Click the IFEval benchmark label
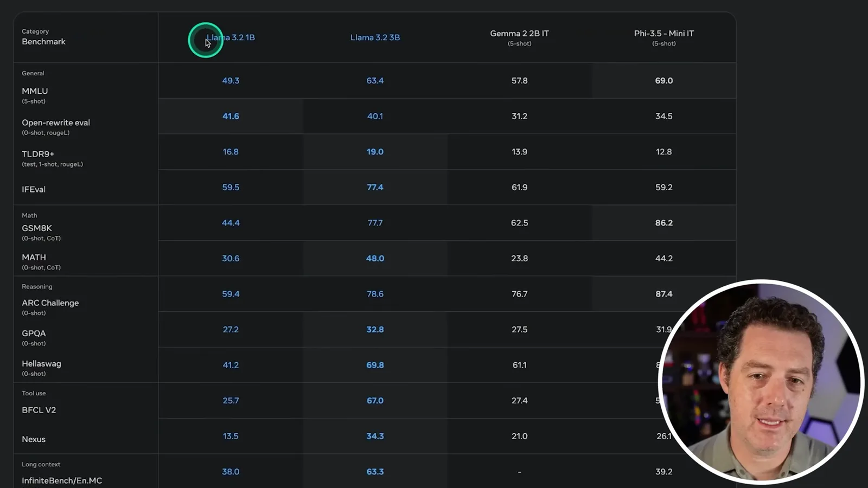This screenshot has width=868, height=488. pyautogui.click(x=34, y=189)
